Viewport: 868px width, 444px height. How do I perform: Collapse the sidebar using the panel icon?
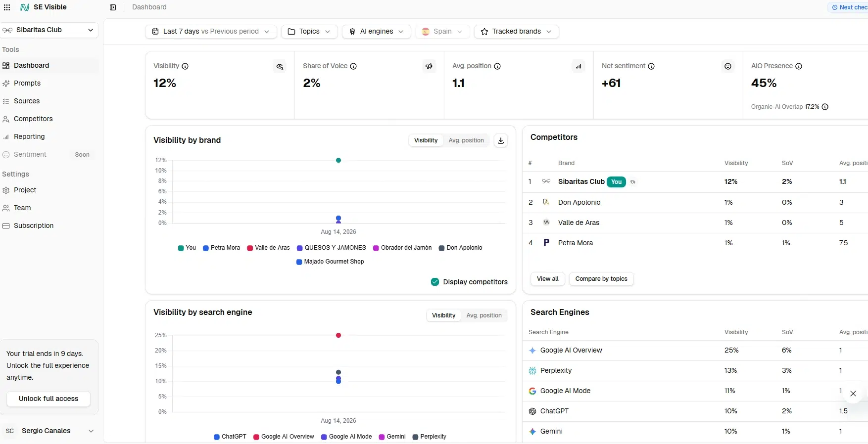tap(113, 7)
